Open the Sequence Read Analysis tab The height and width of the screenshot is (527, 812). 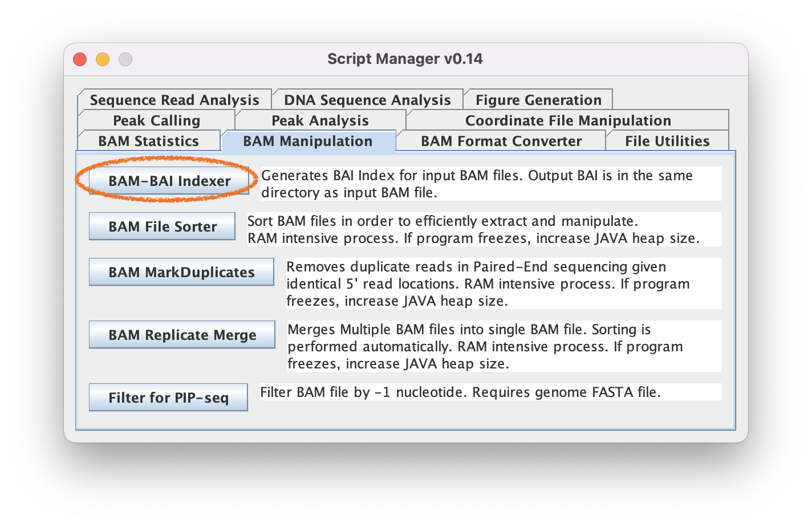[x=174, y=100]
